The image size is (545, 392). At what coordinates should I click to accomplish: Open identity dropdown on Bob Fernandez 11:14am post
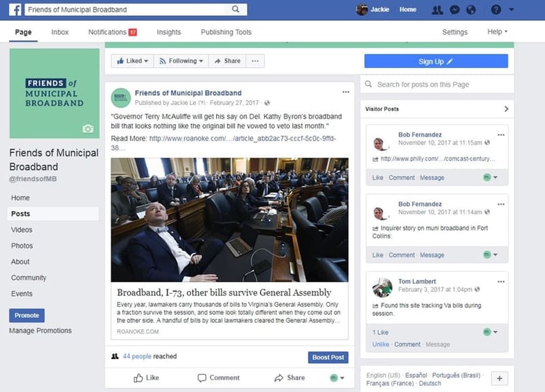coord(490,255)
